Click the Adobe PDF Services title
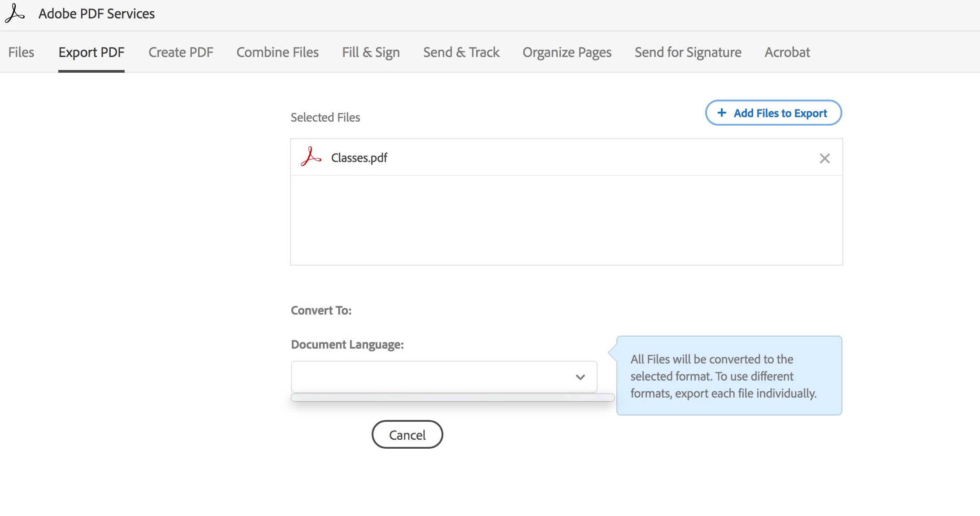Image resolution: width=980 pixels, height=516 pixels. pos(96,14)
